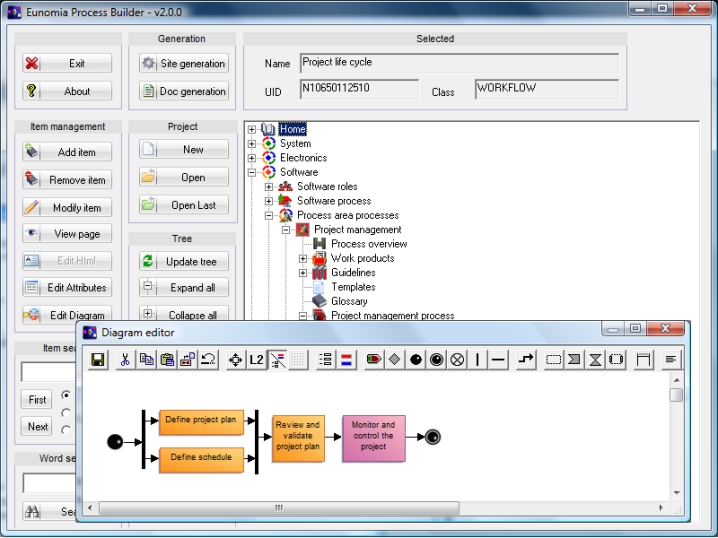Viewport: 718px width, 538px height.
Task: Expand the Work products node
Action: [x=303, y=258]
